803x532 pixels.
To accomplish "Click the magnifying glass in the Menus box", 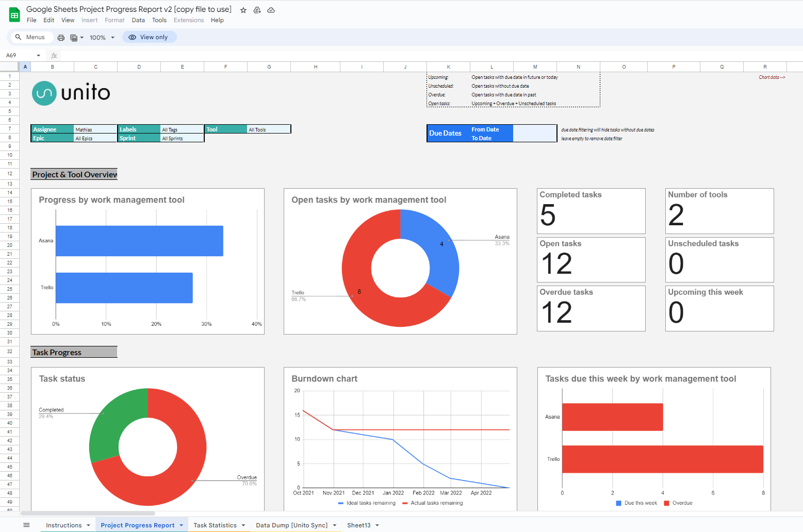I will [18, 37].
